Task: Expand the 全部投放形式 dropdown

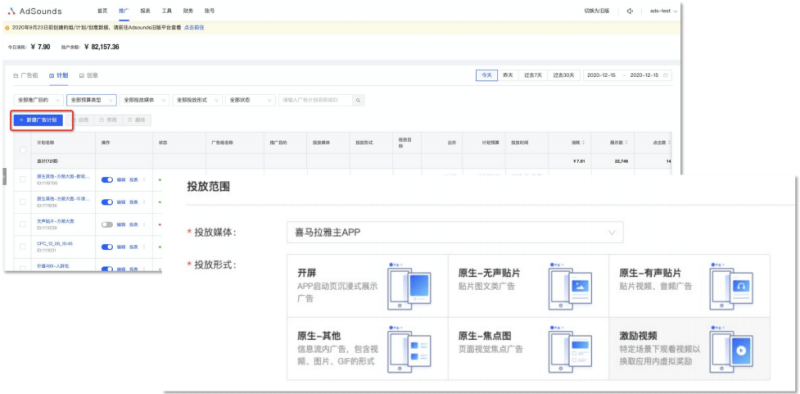Action: (x=197, y=100)
